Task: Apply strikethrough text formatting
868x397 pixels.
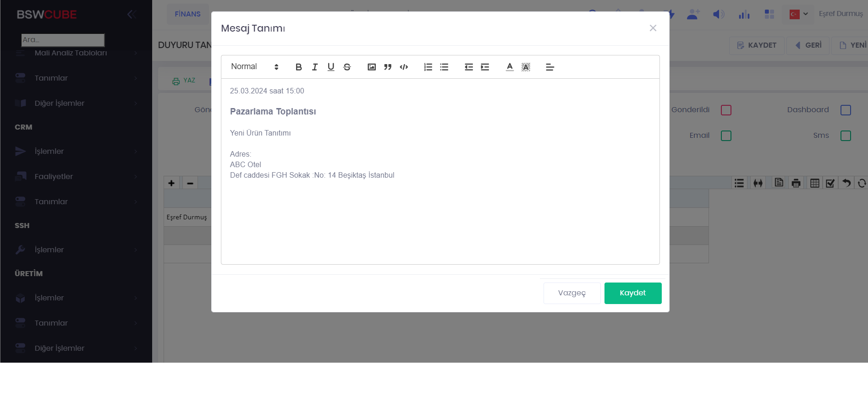Action: click(x=347, y=67)
